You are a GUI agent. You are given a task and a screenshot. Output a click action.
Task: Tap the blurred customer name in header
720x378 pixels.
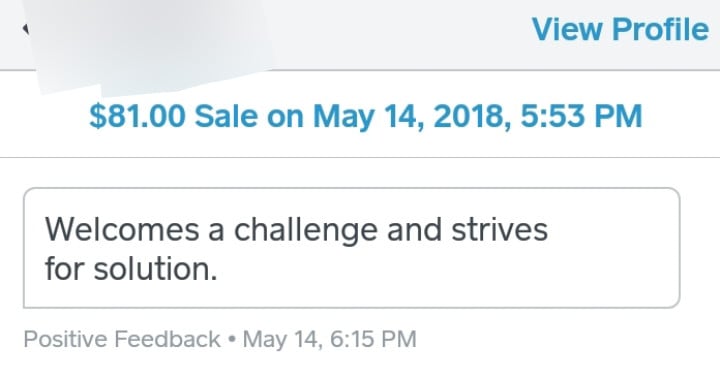coord(152,41)
